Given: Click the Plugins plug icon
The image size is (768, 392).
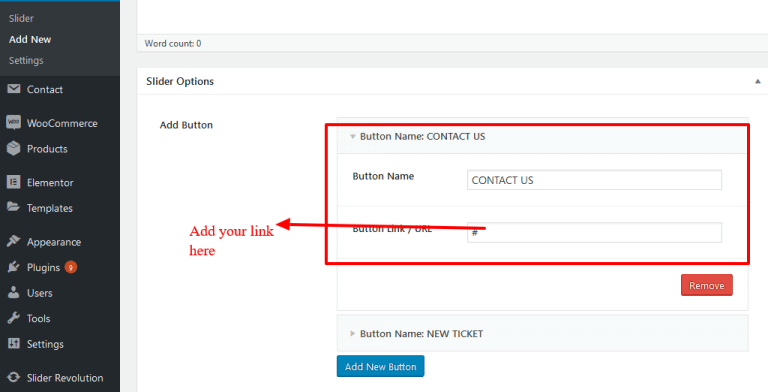Looking at the screenshot, I should point(14,267).
